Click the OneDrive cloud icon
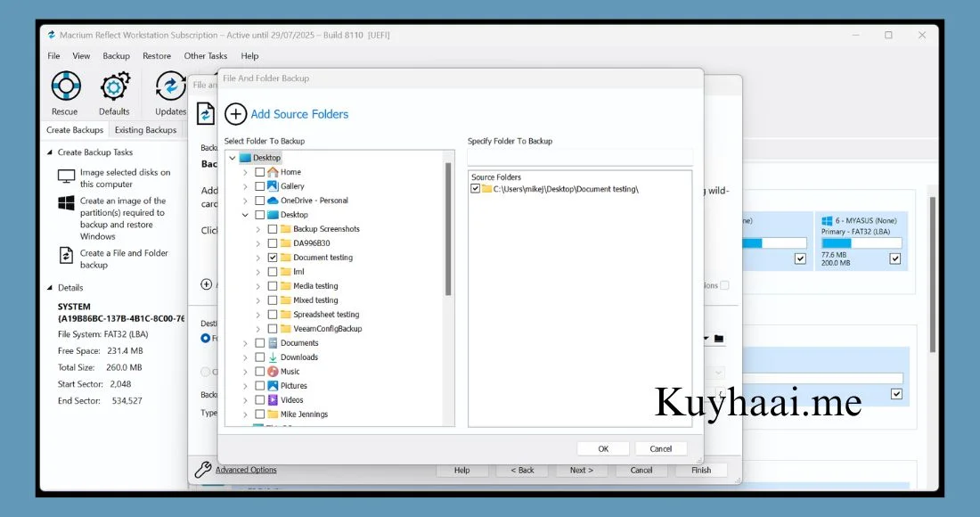 [x=273, y=200]
